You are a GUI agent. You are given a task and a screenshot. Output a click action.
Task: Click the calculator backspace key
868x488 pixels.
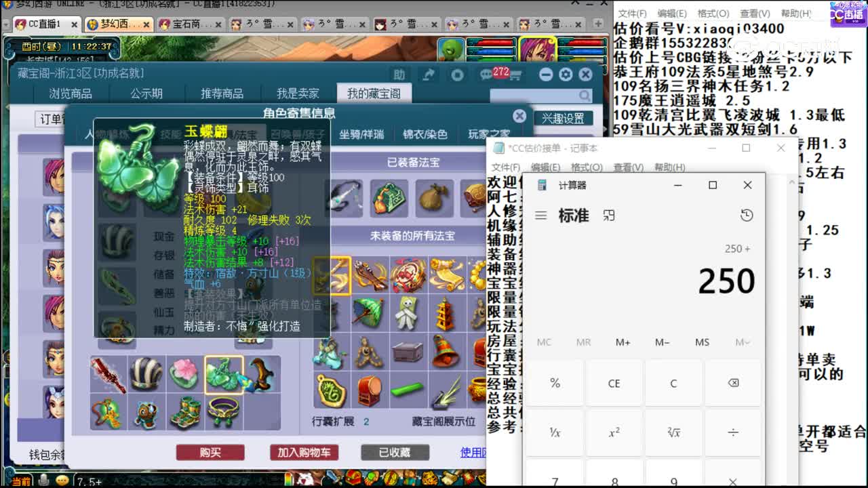pyautogui.click(x=732, y=383)
